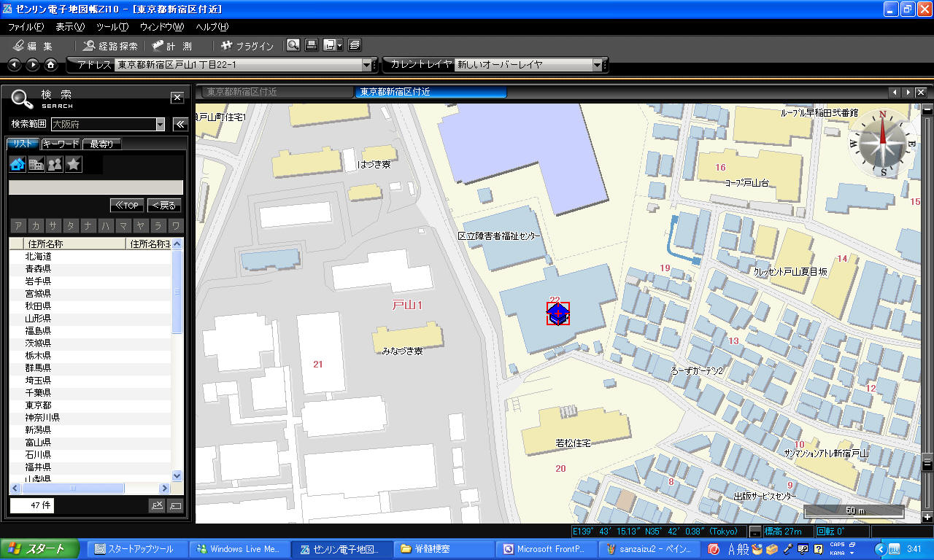
Task: Click the window layout icon in toolbar
Action: pyautogui.click(x=330, y=45)
